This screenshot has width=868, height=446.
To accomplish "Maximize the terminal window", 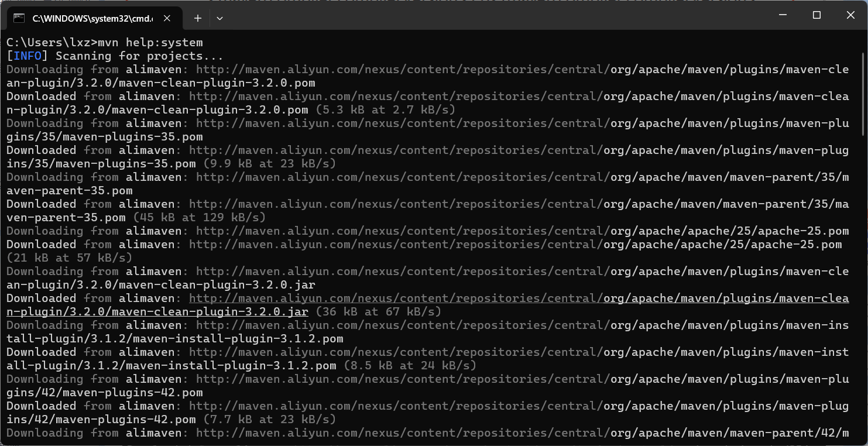I will 816,15.
